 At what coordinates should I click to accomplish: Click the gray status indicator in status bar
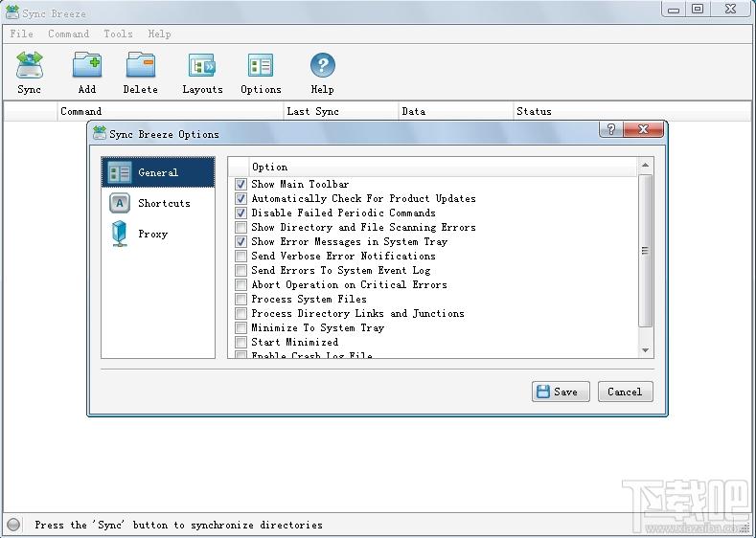[x=13, y=524]
